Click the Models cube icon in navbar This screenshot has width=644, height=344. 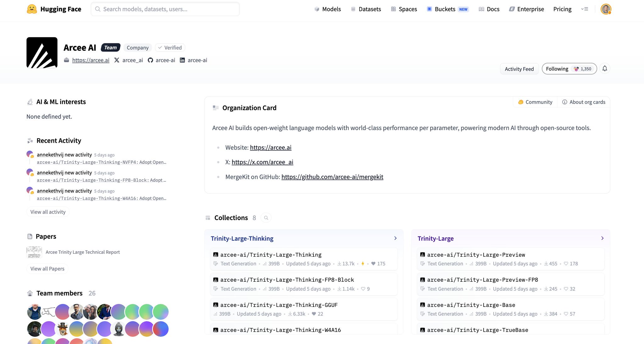(317, 9)
